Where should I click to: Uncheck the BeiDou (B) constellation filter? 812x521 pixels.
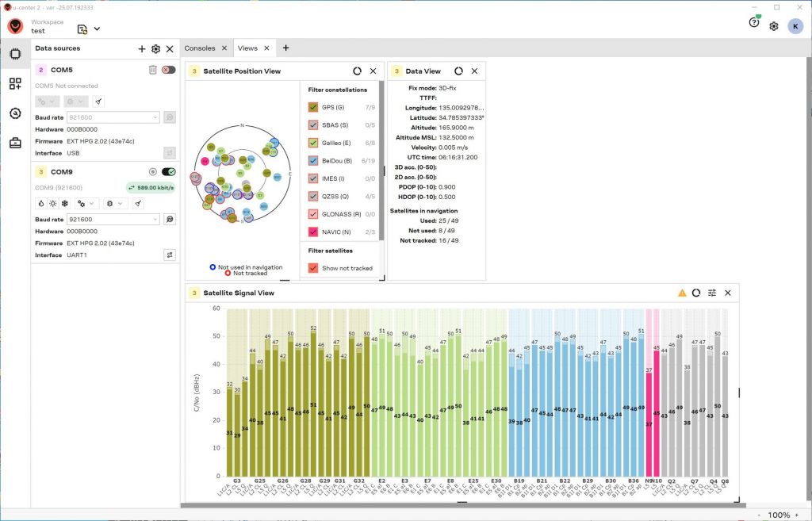[x=313, y=160]
